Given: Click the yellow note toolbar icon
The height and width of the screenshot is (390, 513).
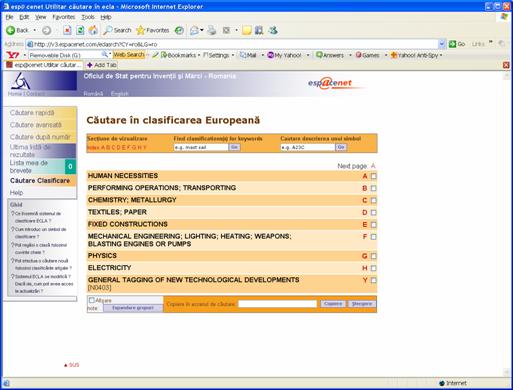Looking at the screenshot, I should click(247, 30).
